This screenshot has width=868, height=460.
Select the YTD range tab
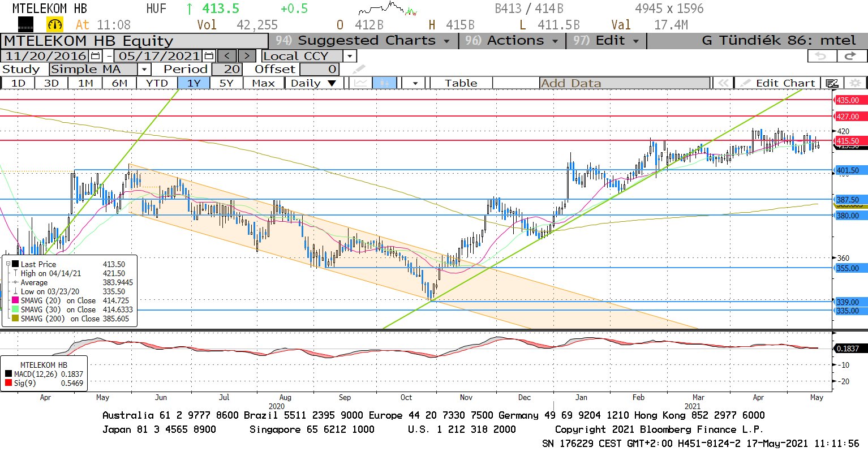point(157,83)
